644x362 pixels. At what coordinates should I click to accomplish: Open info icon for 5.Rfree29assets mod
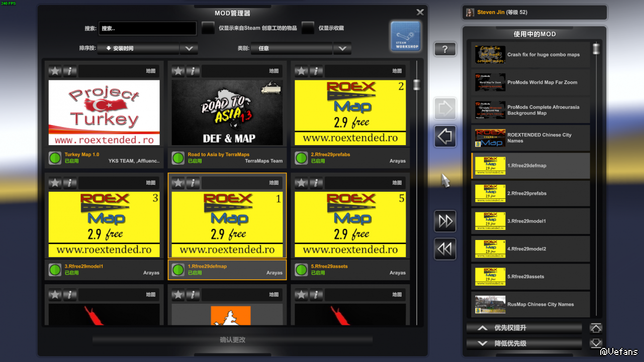(x=316, y=183)
